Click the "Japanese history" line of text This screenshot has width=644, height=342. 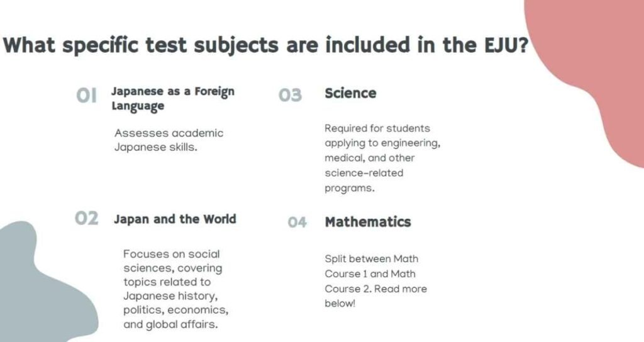click(x=170, y=296)
